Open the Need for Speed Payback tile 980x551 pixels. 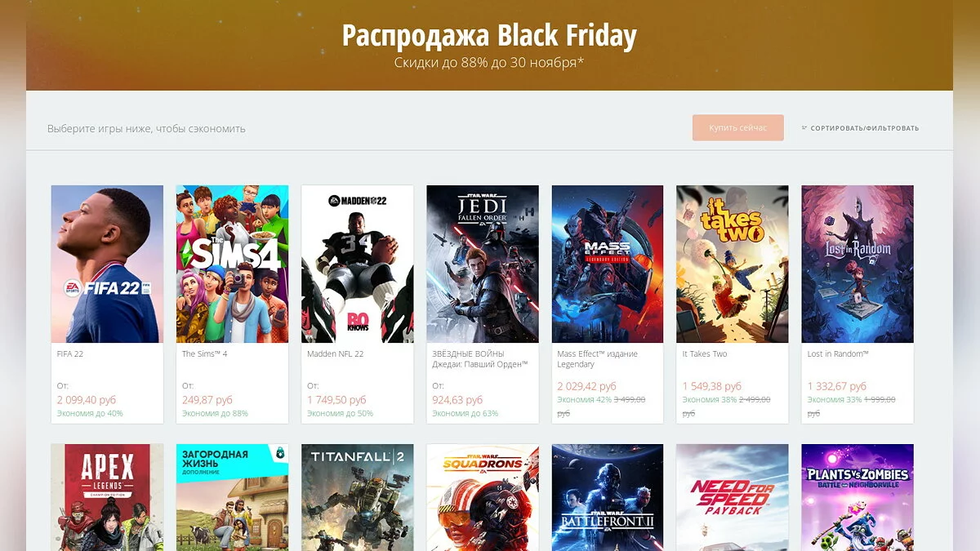(x=733, y=497)
